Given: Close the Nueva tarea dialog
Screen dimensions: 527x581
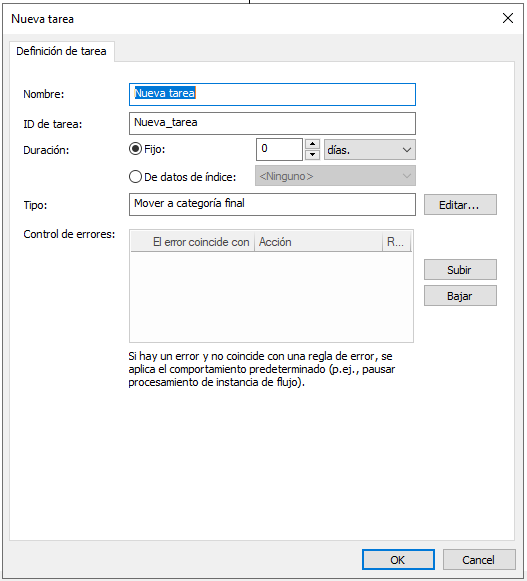Looking at the screenshot, I should click(x=508, y=18).
